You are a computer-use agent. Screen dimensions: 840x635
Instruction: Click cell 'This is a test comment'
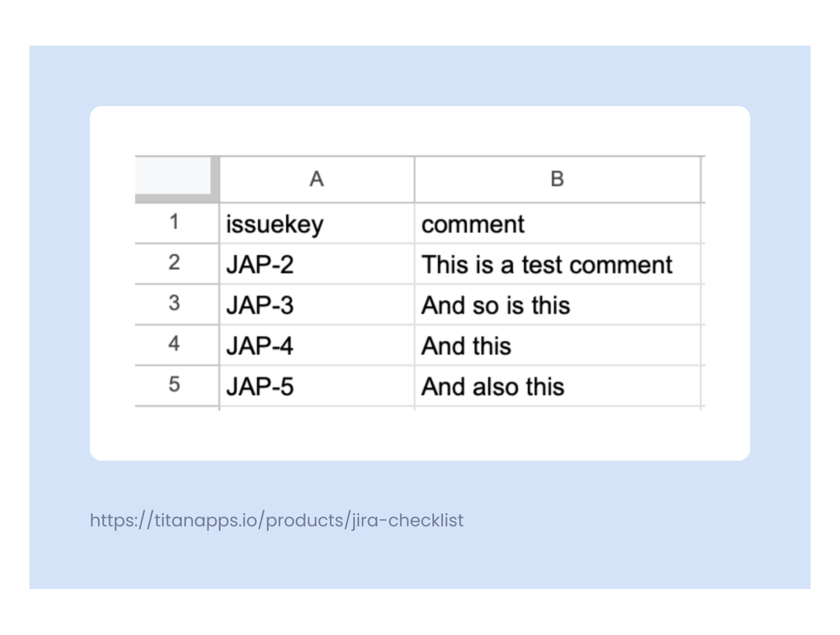click(557, 264)
